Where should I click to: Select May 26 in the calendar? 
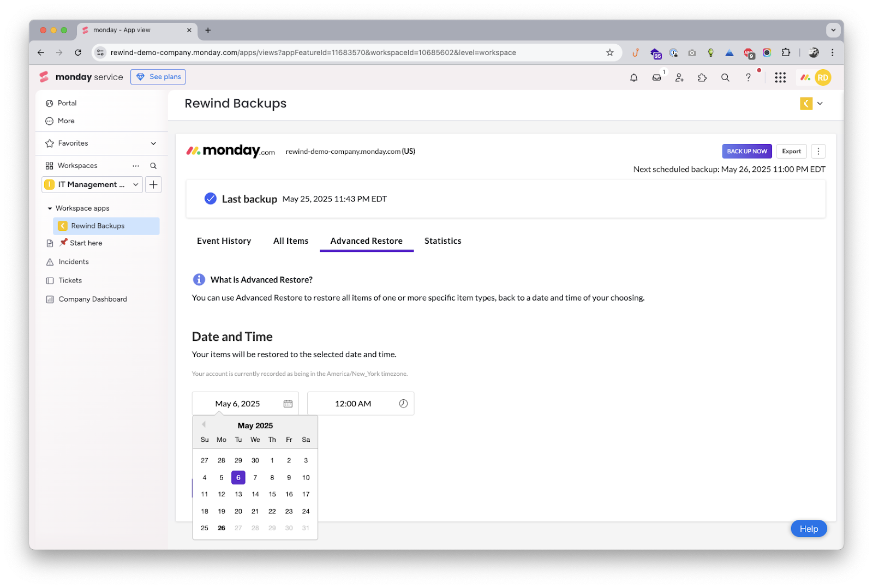pos(222,528)
